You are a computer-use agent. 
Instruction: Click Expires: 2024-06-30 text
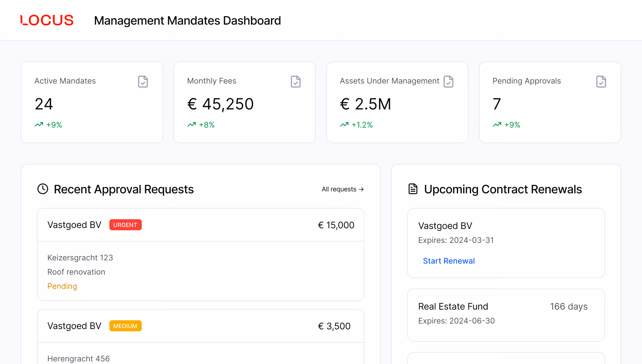(x=456, y=321)
